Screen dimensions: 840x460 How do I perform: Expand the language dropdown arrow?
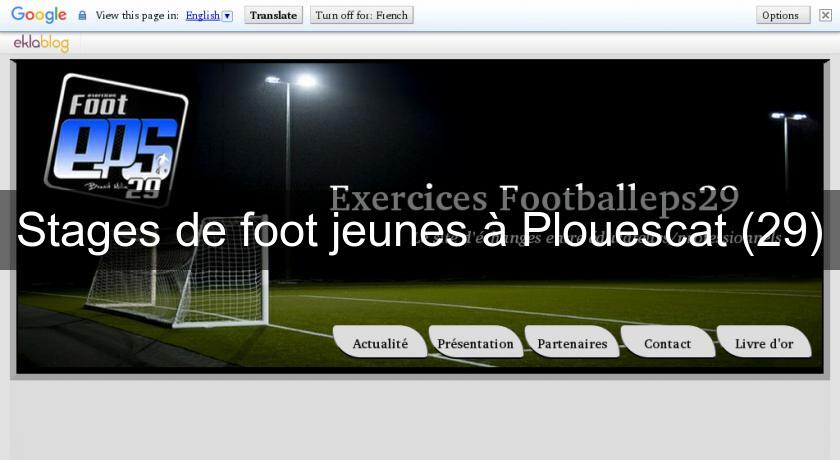[x=227, y=16]
